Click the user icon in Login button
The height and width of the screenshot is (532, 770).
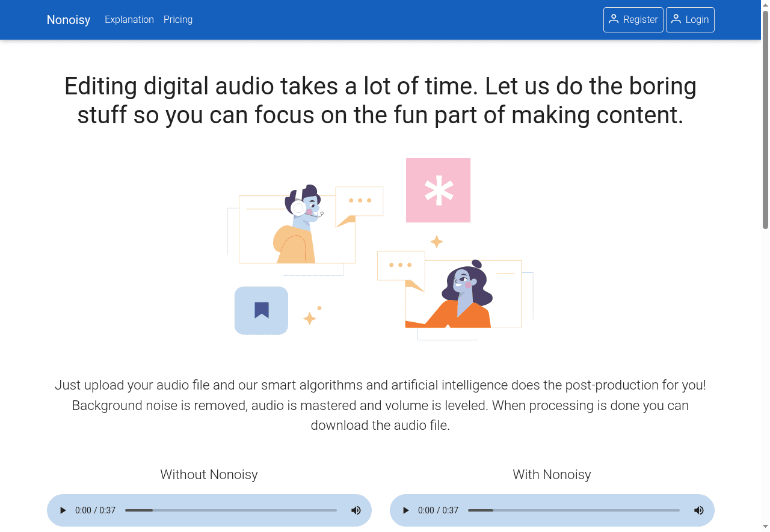click(676, 19)
